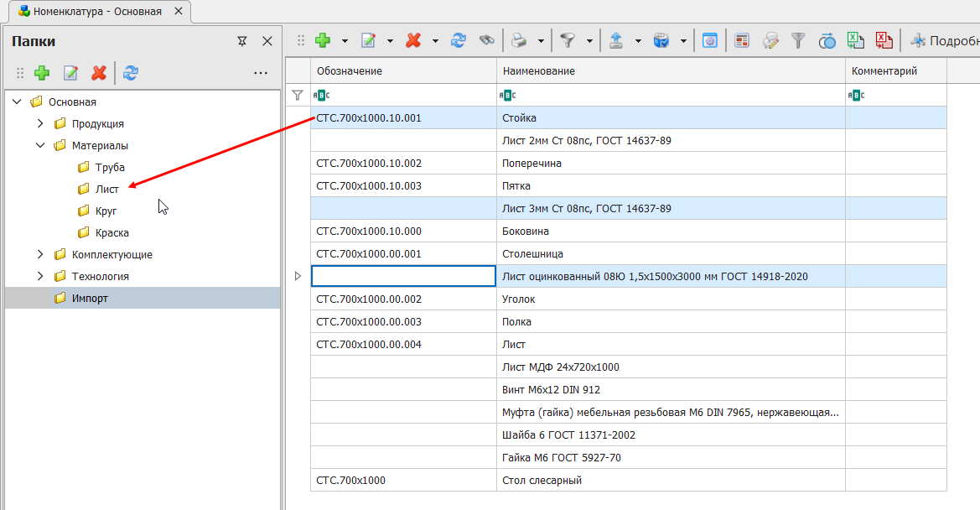Refresh the folders tree in Папки panel

(x=131, y=73)
